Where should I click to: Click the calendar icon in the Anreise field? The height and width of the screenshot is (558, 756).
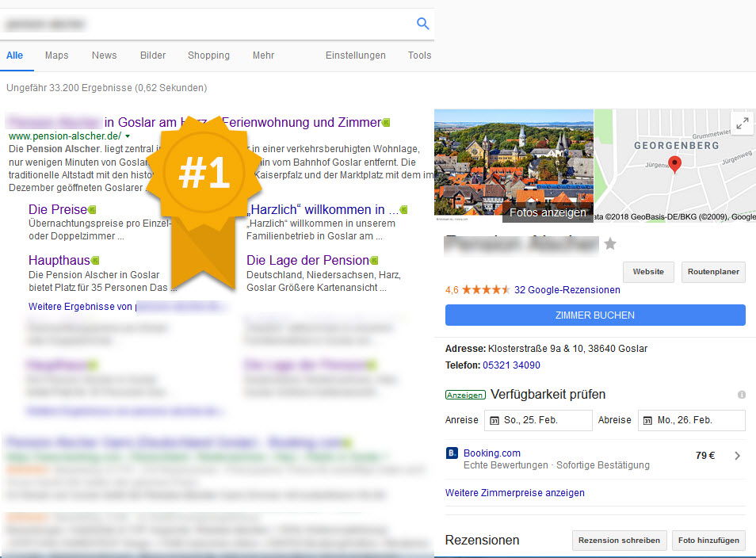[x=494, y=421]
